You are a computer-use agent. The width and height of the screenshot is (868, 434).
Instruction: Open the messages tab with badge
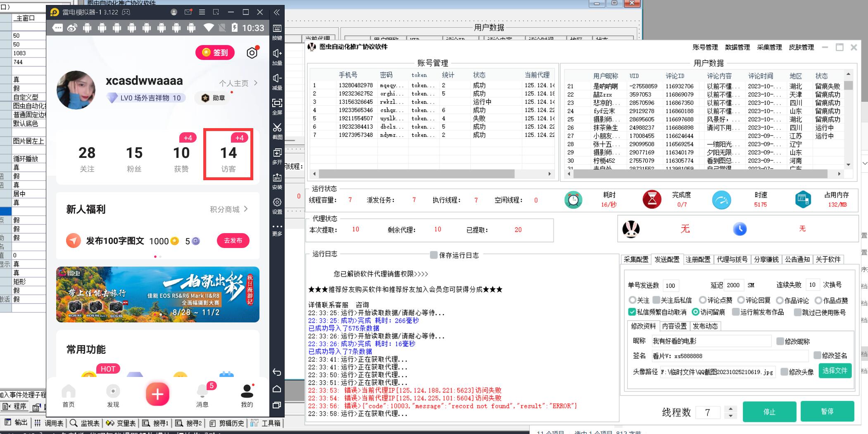[x=202, y=395]
